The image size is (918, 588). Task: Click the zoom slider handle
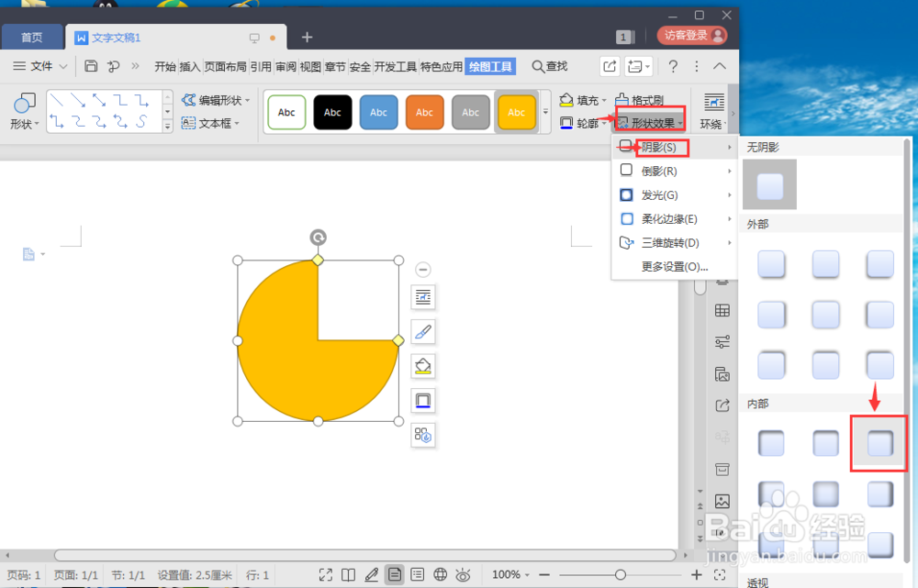(620, 575)
